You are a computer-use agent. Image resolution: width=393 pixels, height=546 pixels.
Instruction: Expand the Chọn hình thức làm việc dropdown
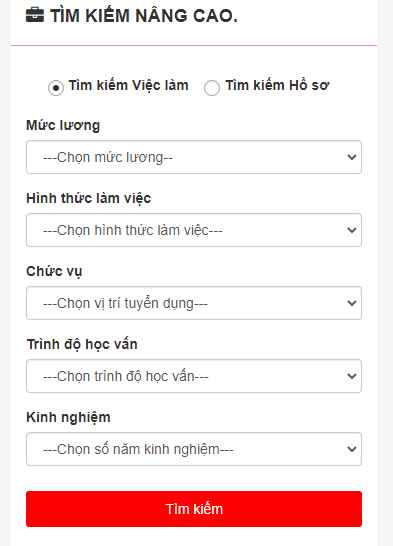(194, 230)
